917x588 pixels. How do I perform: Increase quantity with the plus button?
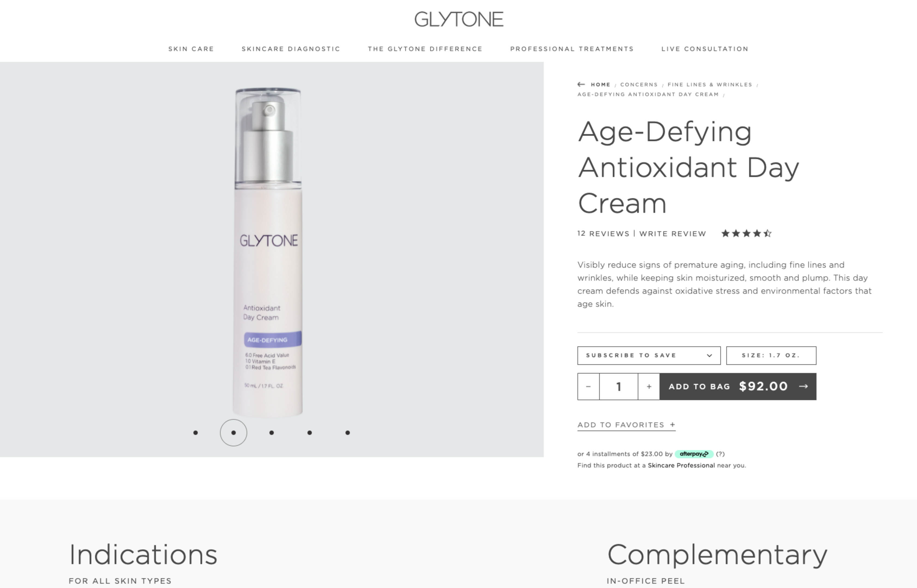click(649, 386)
